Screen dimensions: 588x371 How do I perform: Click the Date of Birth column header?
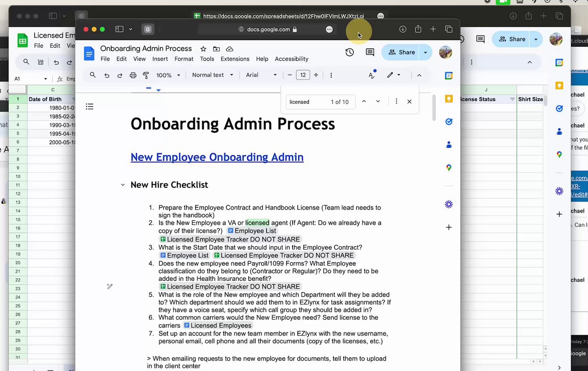[45, 99]
